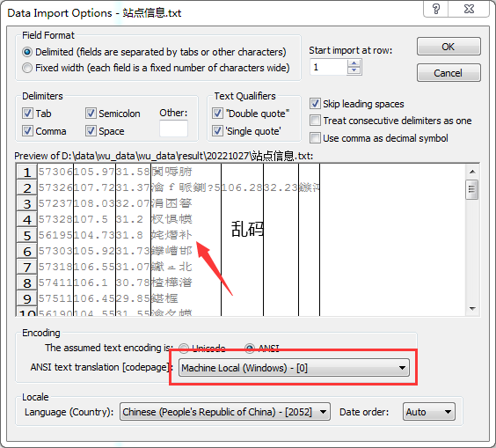Open the ANSI text translation codepage dropdown

294,368
